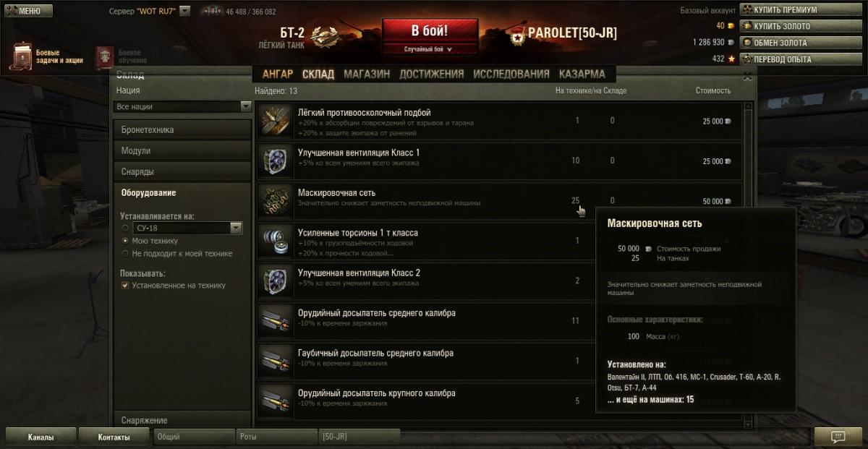Image resolution: width=868 pixels, height=449 pixels.
Task: Open the server WOT RU7 dropdown
Action: point(184,12)
